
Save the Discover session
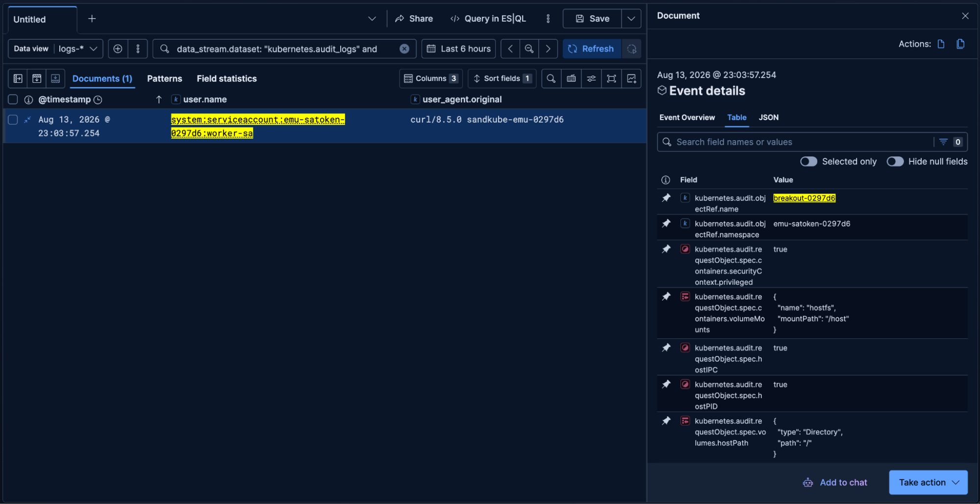[592, 19]
